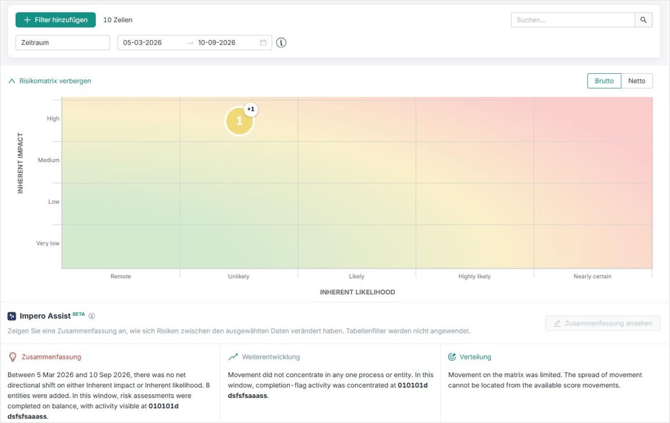The image size is (670, 423).
Task: Select the yellow risk bubble numbered 1
Action: (239, 121)
